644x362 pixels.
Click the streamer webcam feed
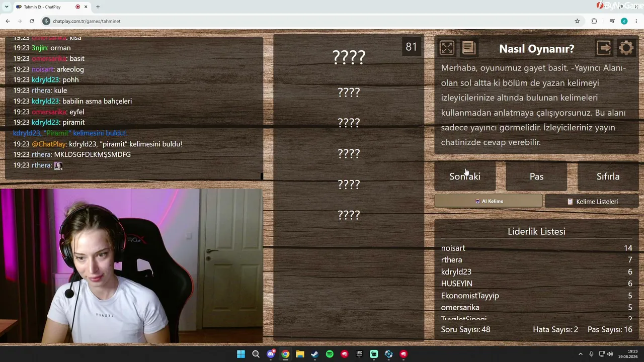click(x=131, y=266)
